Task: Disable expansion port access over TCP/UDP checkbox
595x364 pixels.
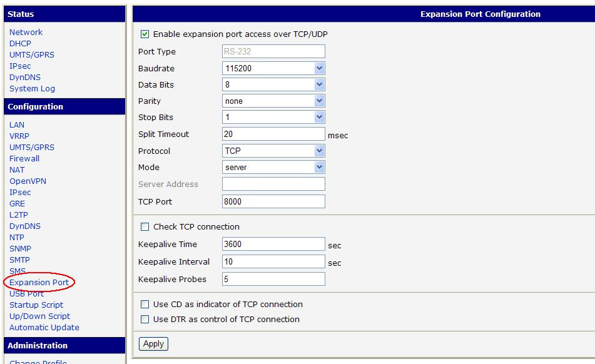Action: pos(145,34)
